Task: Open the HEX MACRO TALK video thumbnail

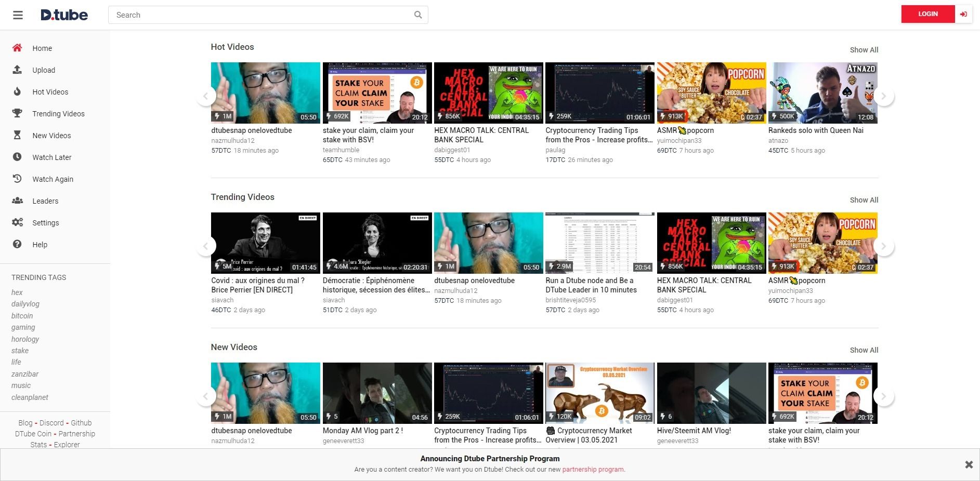Action: click(488, 92)
